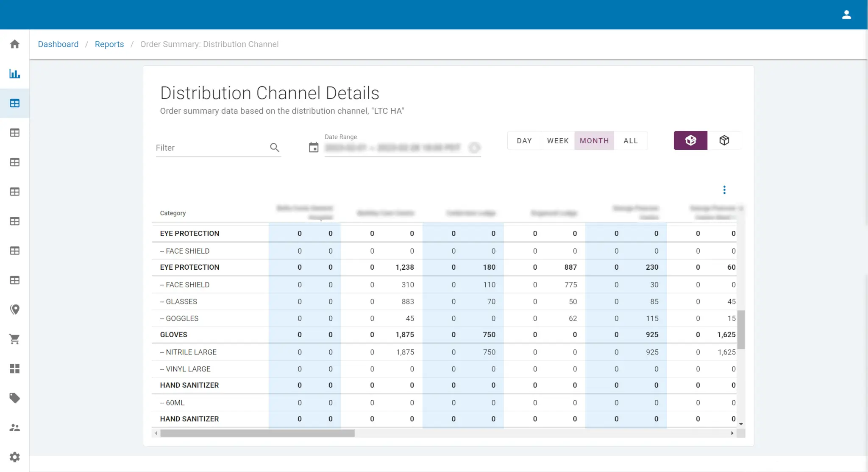The height and width of the screenshot is (472, 868).
Task: Click the dashboard grid icon in sidebar
Action: 14,369
